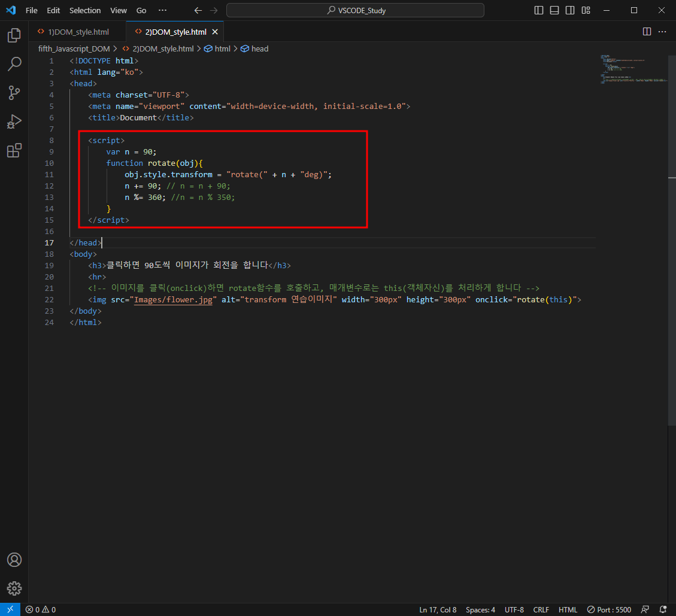
Task: Close the 2)DOM_style.html tab
Action: pyautogui.click(x=215, y=32)
